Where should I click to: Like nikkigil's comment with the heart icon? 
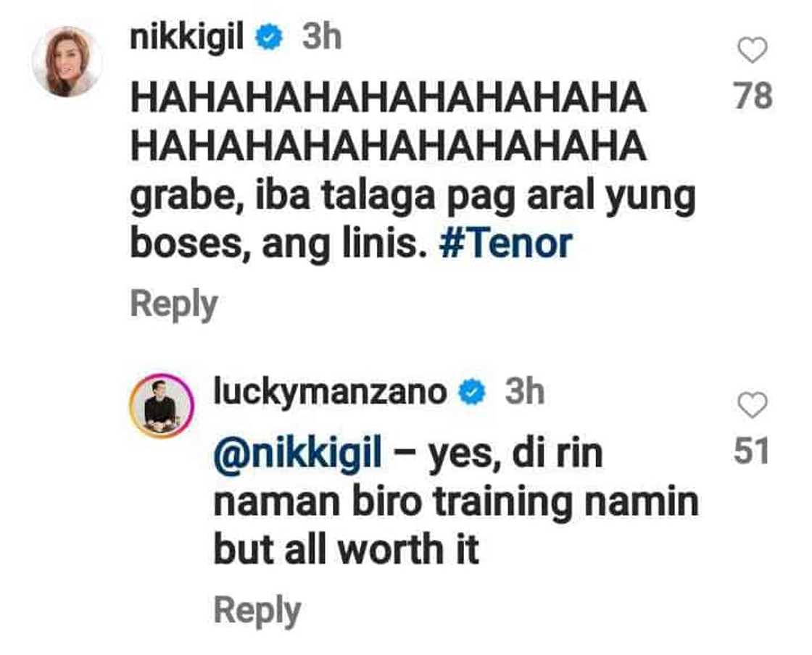[x=752, y=50]
